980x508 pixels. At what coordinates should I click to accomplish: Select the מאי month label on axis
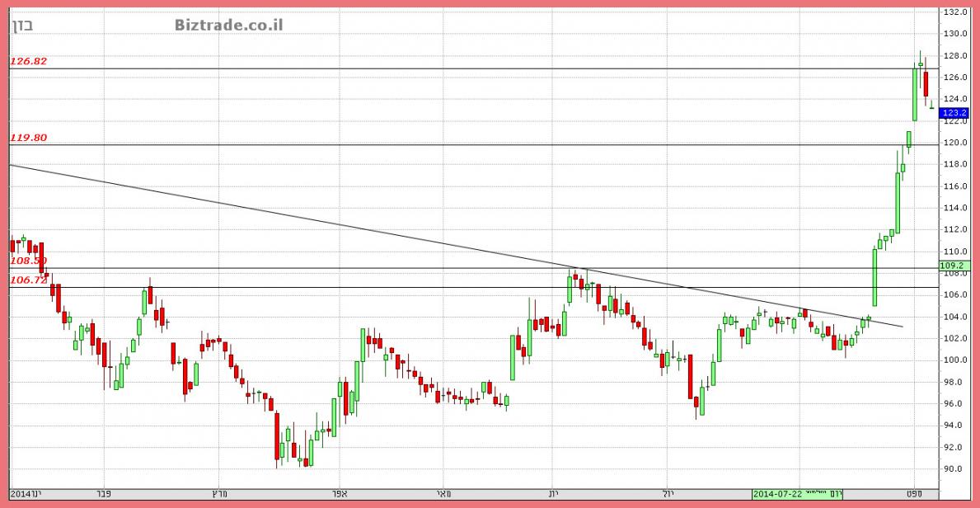point(444,493)
